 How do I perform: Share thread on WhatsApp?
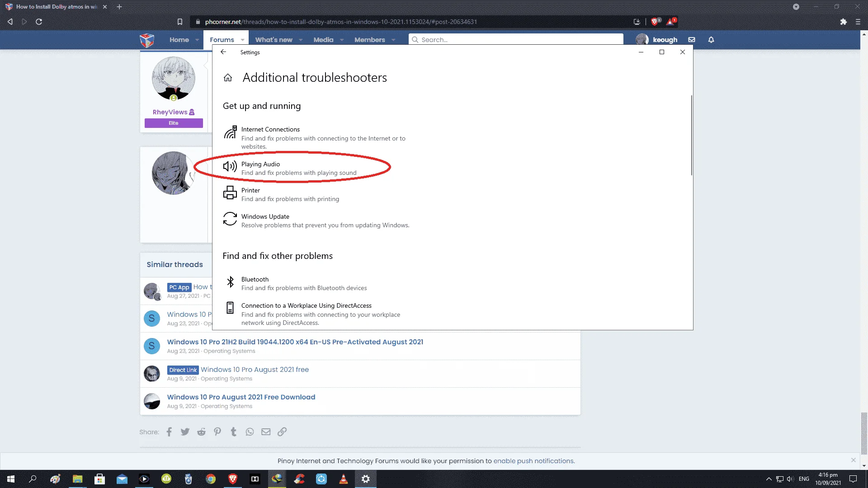pyautogui.click(x=250, y=432)
